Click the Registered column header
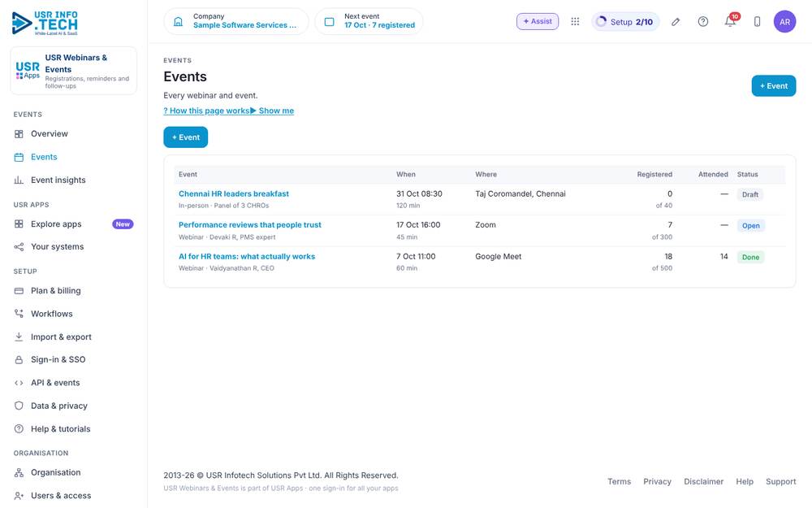812x508 pixels. coord(654,175)
